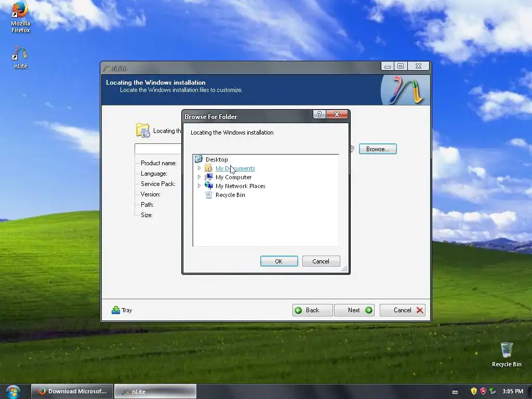Select Desktop in the folder tree
532x399 pixels.
217,159
